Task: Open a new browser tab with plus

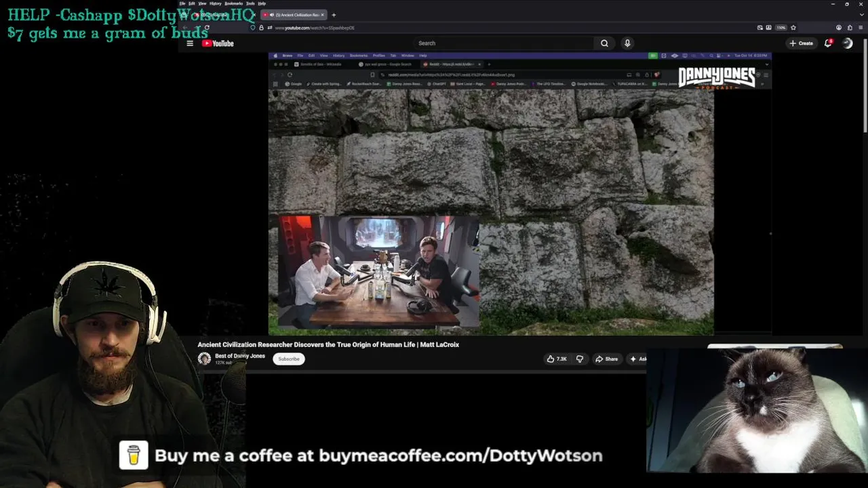Action: coord(334,15)
